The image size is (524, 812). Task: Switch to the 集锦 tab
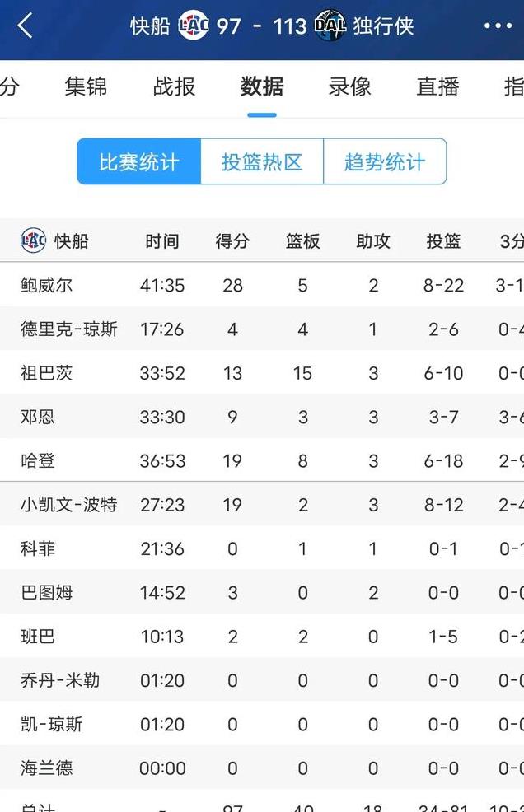tap(86, 86)
